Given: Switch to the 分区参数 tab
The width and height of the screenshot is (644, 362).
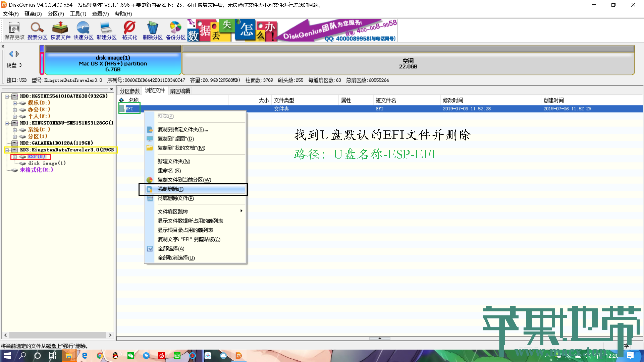Looking at the screenshot, I should tap(130, 91).
